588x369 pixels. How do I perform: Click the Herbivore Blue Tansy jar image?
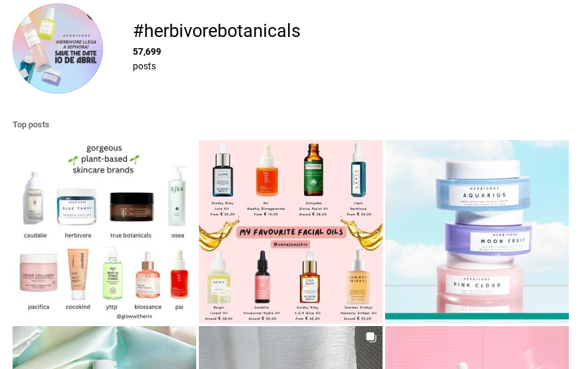click(77, 207)
